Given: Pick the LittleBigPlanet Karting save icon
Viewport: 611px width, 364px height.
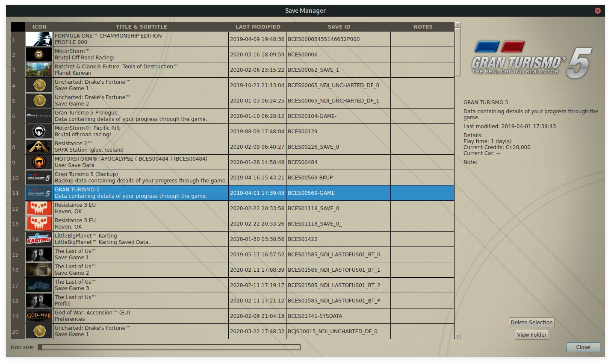Looking at the screenshot, I should click(x=39, y=239).
